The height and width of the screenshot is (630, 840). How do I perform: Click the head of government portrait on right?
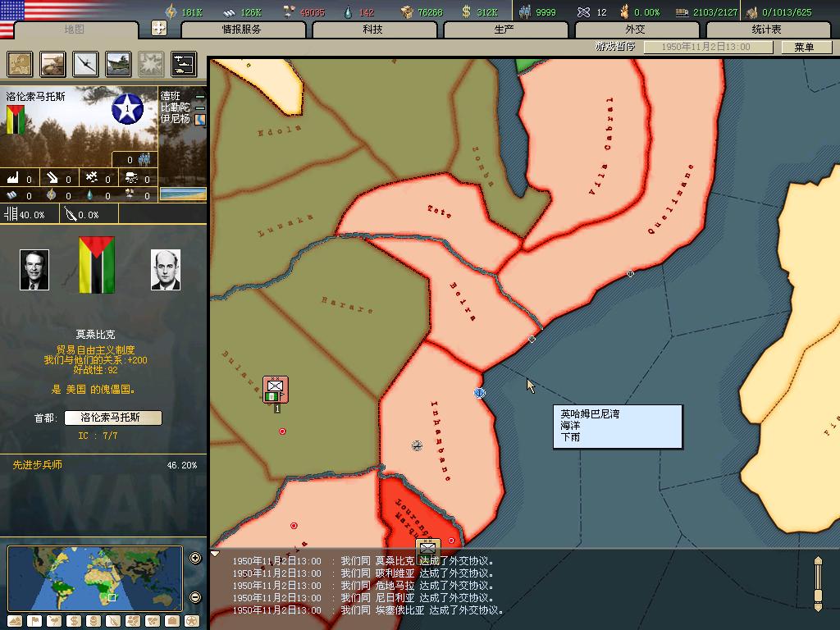(x=166, y=269)
